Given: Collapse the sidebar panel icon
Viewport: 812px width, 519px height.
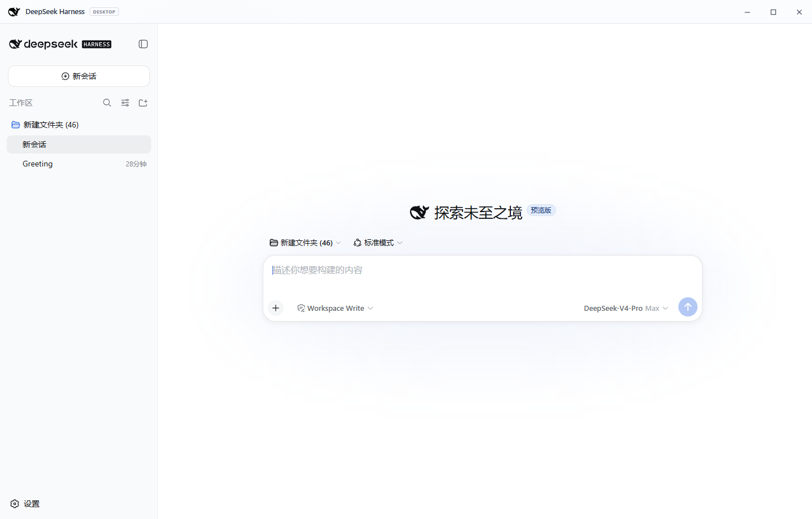Looking at the screenshot, I should [x=143, y=44].
